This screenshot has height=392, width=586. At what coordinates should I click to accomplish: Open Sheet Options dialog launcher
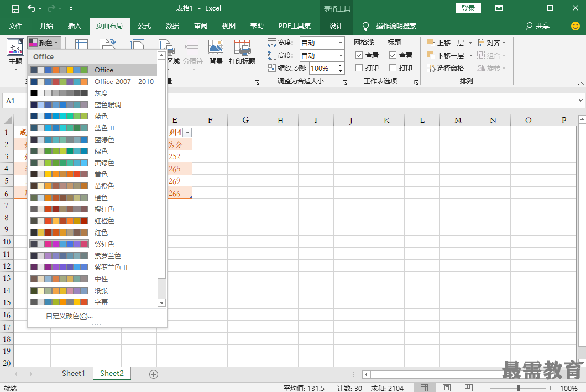[416, 82]
